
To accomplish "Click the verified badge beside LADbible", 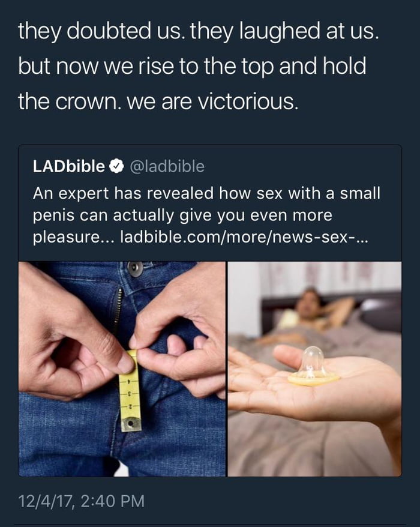I will 116,166.
